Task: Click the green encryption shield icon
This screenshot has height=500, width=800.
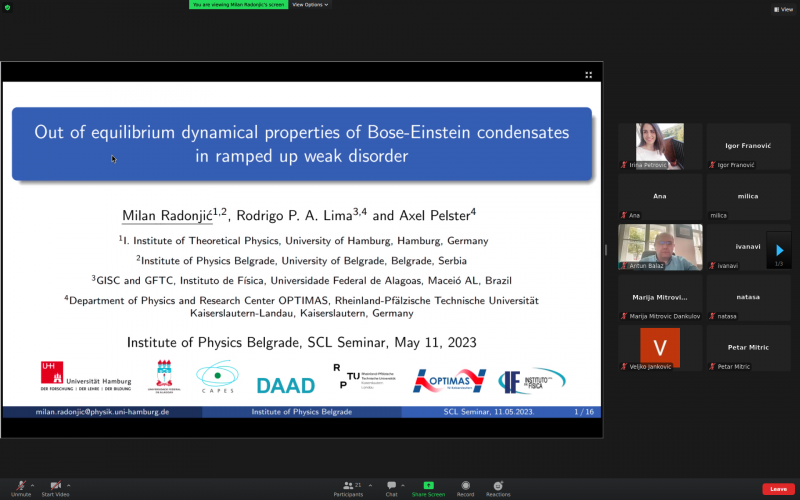Action: coord(7,7)
